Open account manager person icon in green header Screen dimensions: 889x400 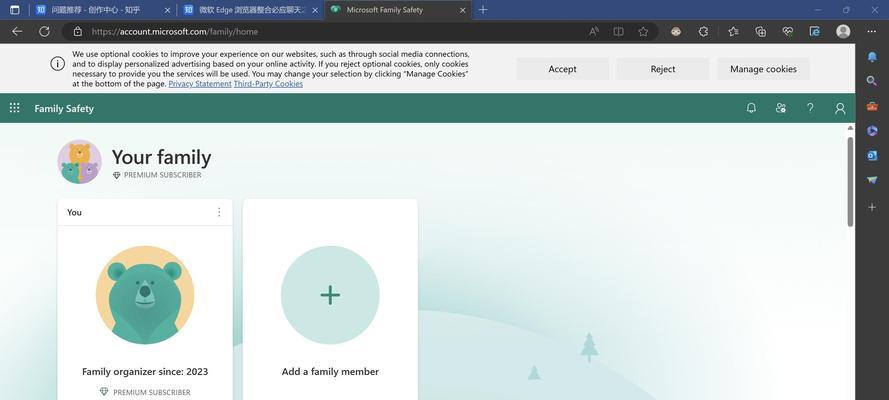(x=840, y=108)
